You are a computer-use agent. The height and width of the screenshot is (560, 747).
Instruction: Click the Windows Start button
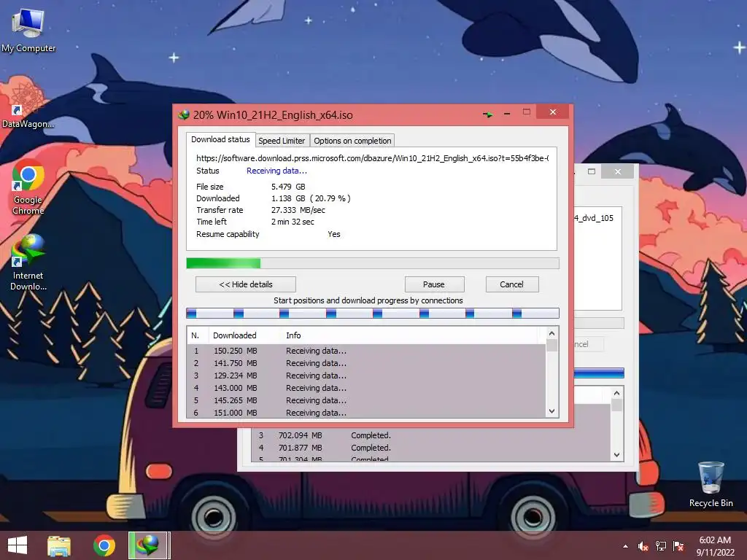[x=18, y=545]
